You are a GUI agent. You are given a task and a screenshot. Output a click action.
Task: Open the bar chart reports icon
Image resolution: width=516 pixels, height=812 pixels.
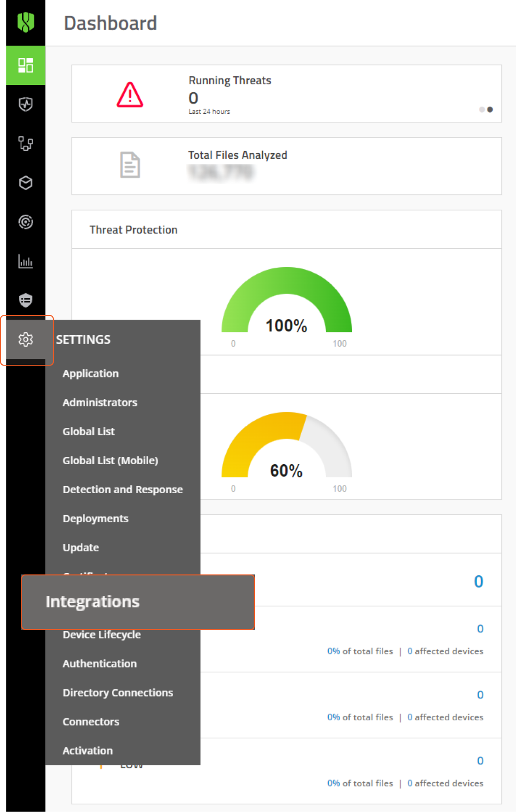(x=25, y=261)
